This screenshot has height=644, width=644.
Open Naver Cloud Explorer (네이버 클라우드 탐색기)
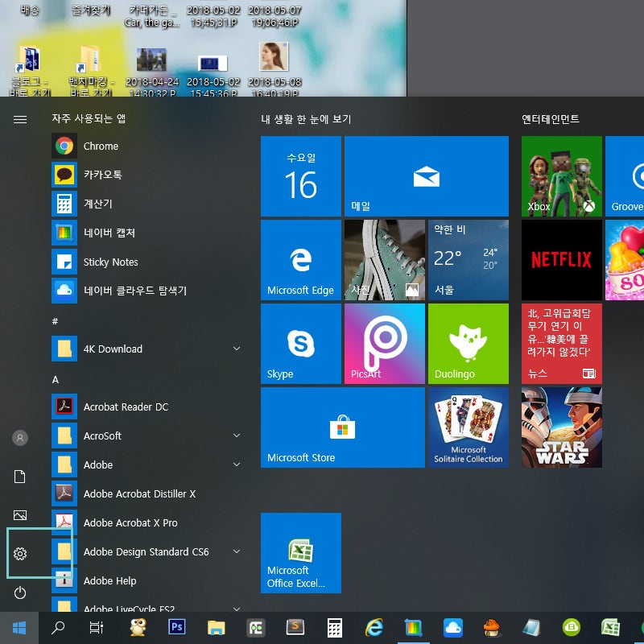(x=146, y=291)
